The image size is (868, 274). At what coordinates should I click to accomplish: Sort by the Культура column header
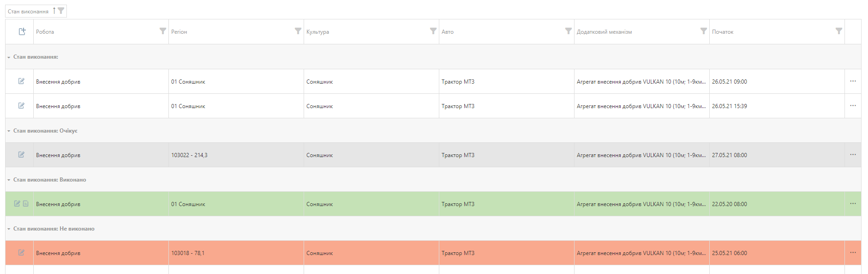coord(317,32)
